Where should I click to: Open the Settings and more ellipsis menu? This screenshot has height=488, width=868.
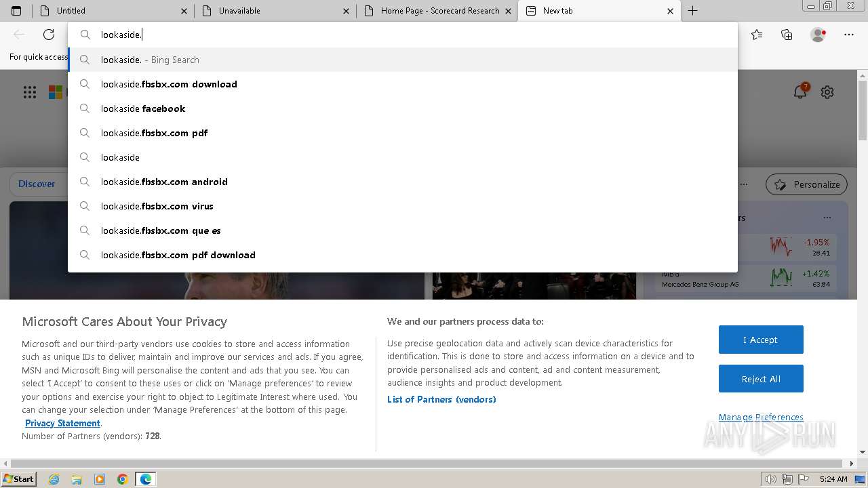point(849,35)
